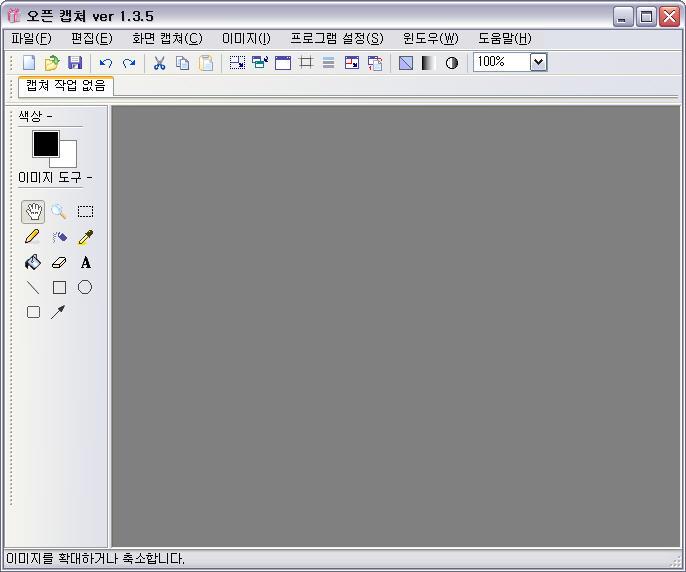Click the black foreground color swatch
The width and height of the screenshot is (686, 572).
pyautogui.click(x=46, y=144)
